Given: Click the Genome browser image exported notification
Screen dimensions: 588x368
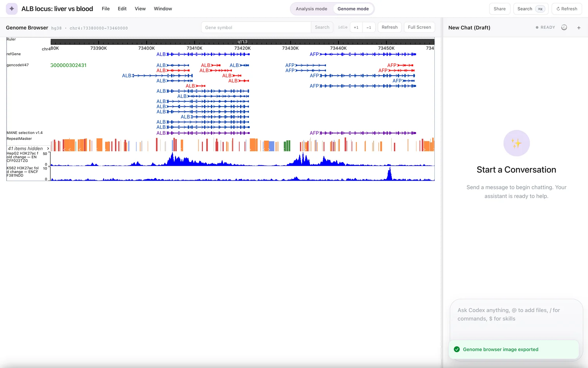Looking at the screenshot, I should [514, 349].
